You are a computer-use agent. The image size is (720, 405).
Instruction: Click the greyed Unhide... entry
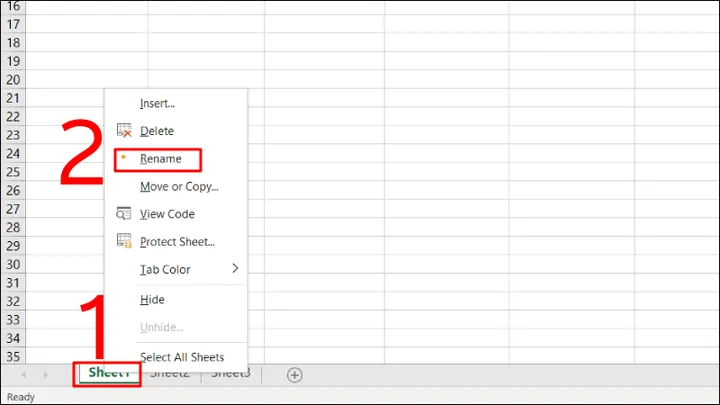coord(161,327)
